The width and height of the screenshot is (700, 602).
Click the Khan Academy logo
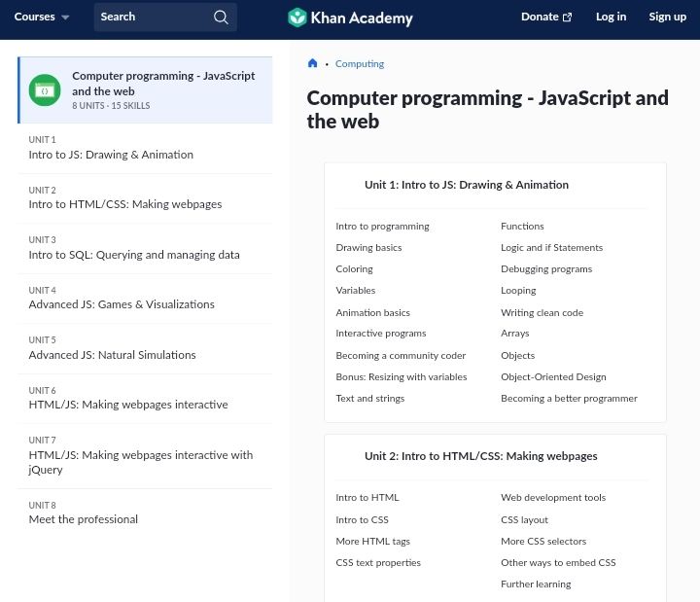(350, 18)
